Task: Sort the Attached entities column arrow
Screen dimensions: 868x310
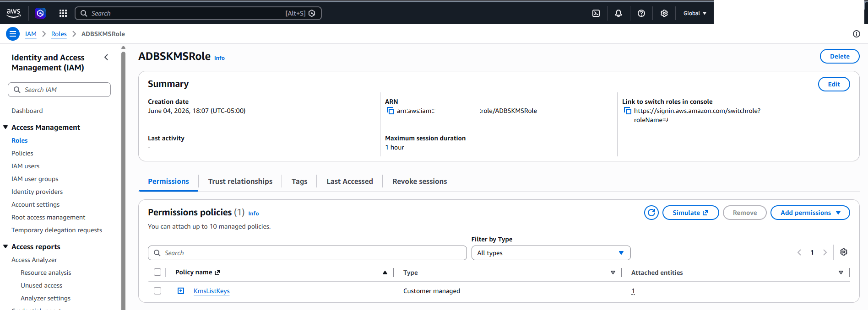Action: (841, 273)
